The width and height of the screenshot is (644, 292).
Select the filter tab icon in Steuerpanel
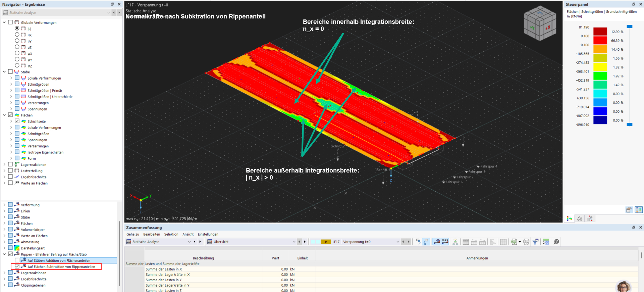[590, 219]
